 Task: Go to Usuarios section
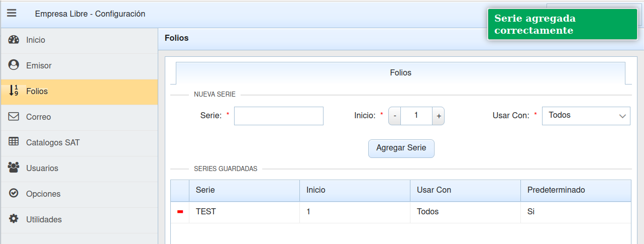point(42,168)
